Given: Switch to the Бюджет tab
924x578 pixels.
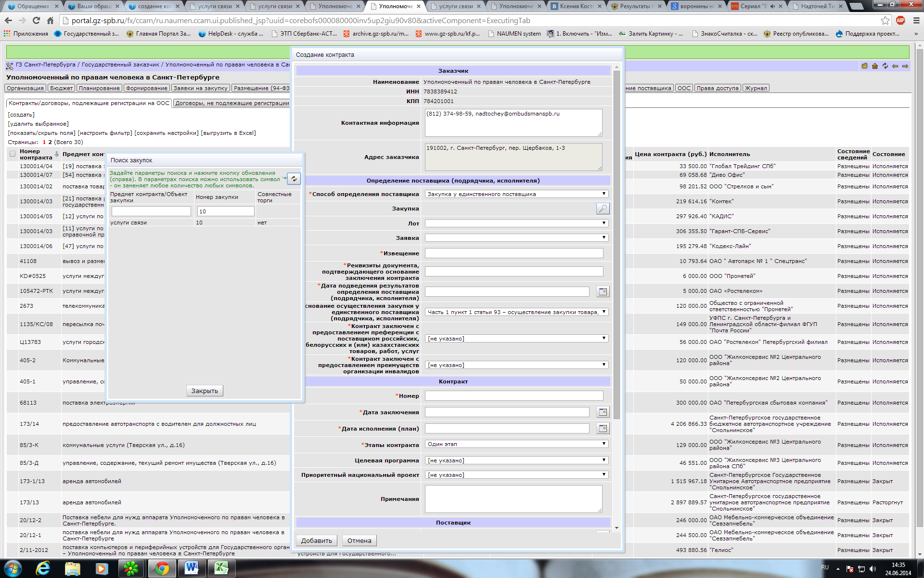Looking at the screenshot, I should [62, 88].
